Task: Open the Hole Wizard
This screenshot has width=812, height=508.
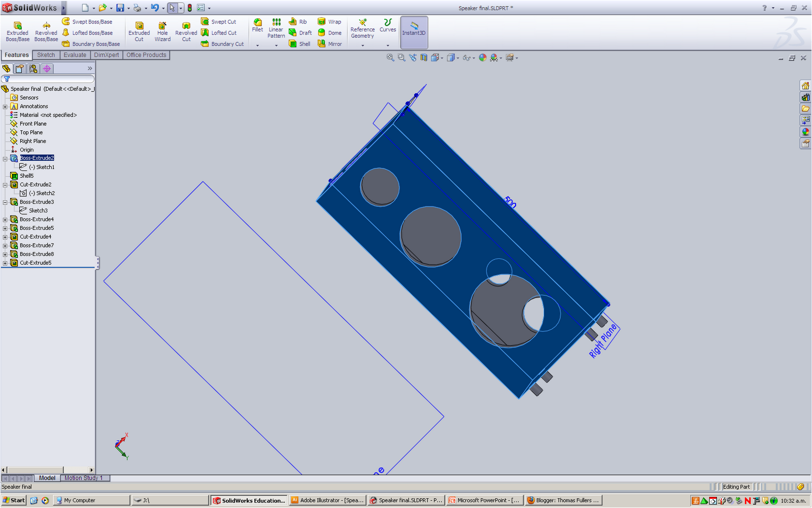Action: (x=162, y=30)
